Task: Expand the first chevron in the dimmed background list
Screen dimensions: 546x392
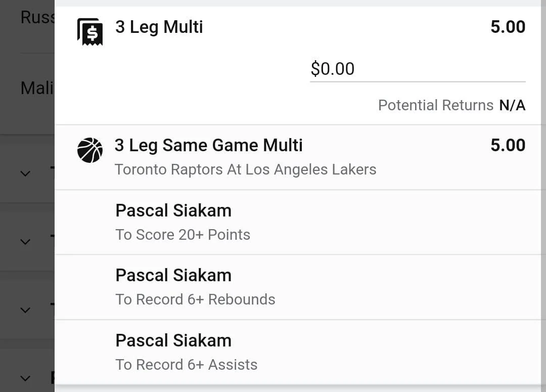Action: click(x=25, y=173)
